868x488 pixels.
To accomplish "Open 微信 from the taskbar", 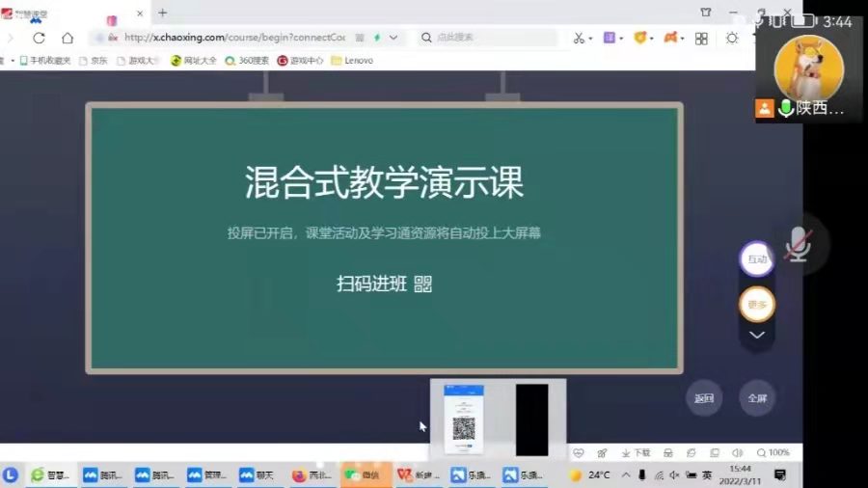I will tap(363, 474).
